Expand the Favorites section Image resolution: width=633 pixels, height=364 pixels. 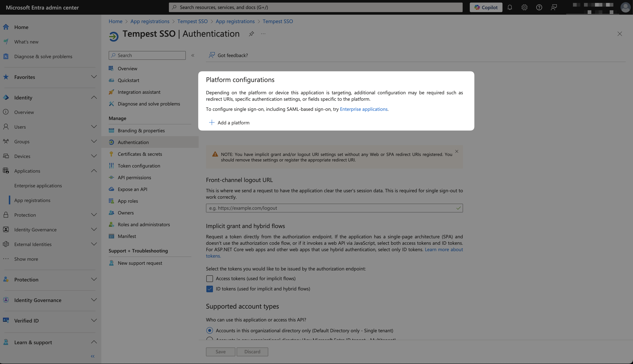pos(94,77)
